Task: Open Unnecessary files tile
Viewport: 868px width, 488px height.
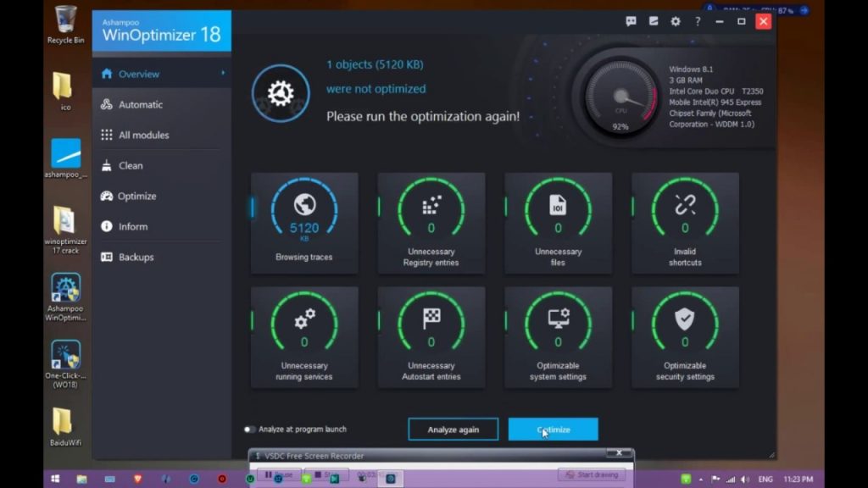Action: pos(558,223)
